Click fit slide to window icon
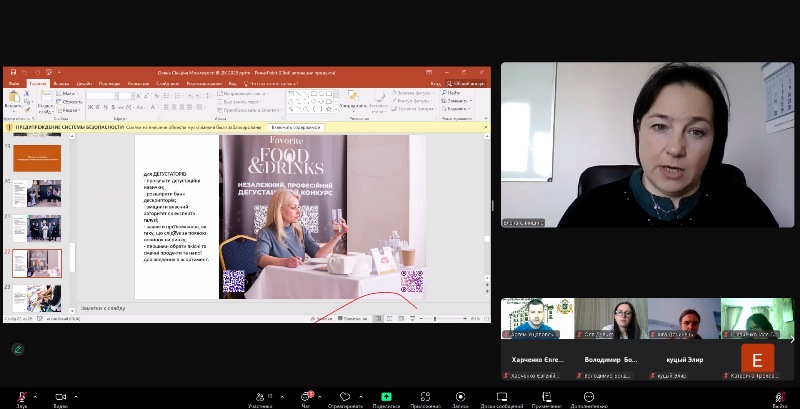Screen dimensions: 800x409 [x=485, y=319]
